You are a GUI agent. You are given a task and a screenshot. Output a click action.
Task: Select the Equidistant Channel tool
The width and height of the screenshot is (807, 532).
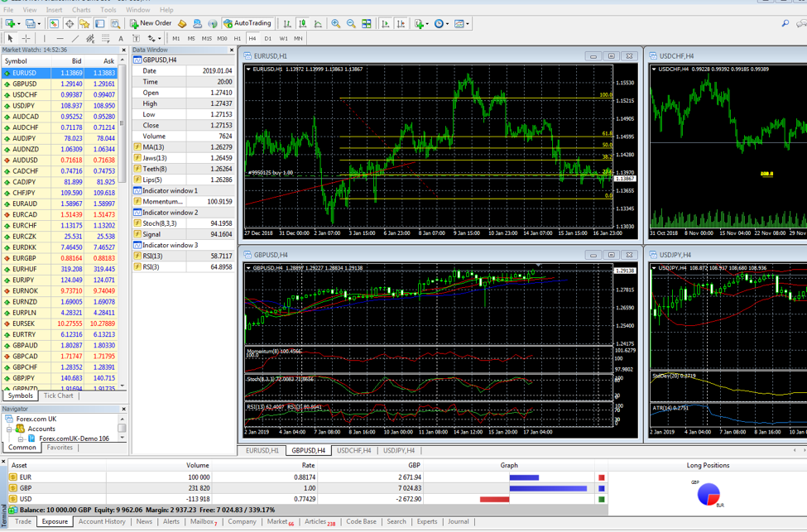pyautogui.click(x=90, y=38)
